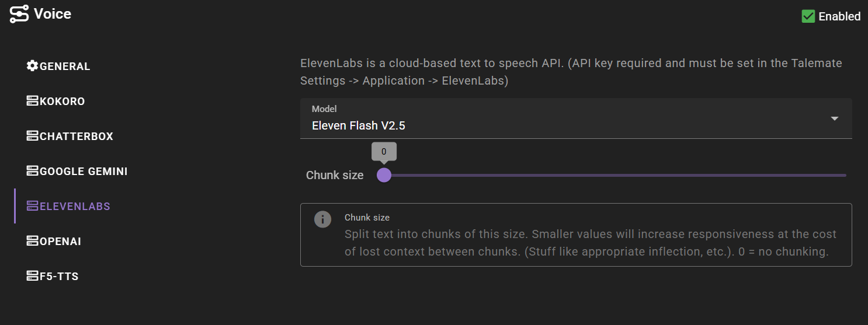Click the middle of Chunk size slider track
The height and width of the screenshot is (325, 868).
(x=615, y=175)
